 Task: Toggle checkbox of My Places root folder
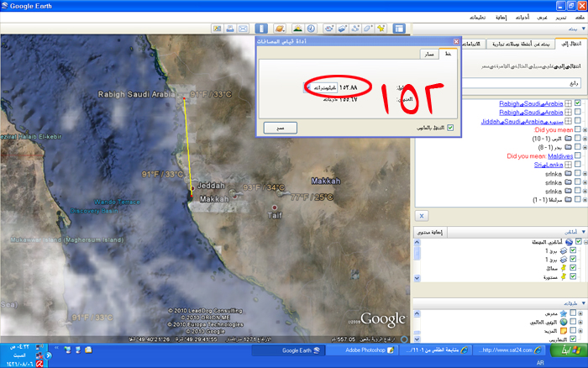click(x=579, y=242)
